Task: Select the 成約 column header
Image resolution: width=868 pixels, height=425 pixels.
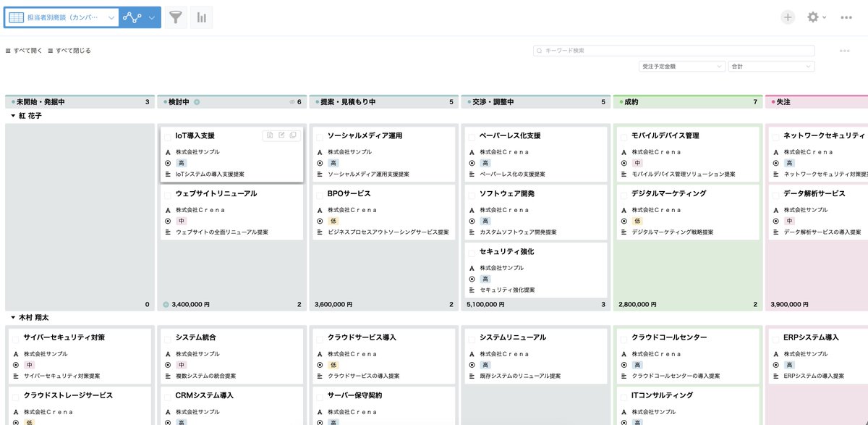Action: click(x=687, y=102)
